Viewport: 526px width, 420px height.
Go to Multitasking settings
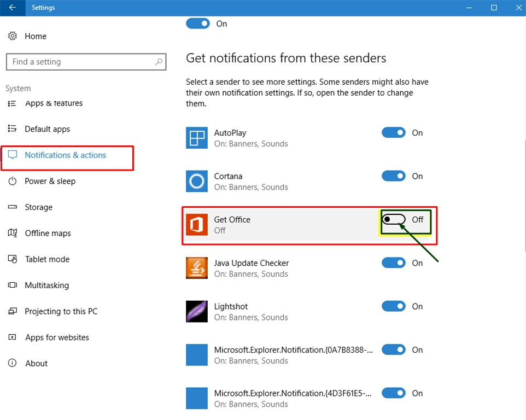pyautogui.click(x=46, y=285)
